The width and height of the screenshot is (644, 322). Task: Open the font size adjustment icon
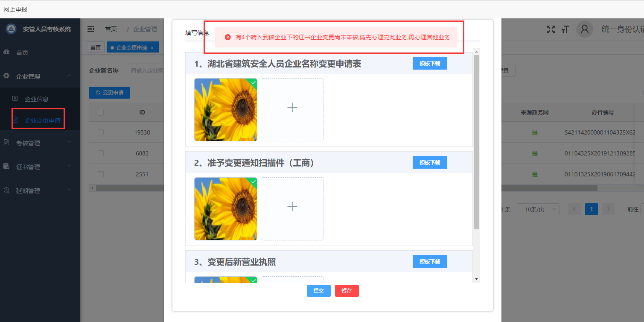(x=565, y=29)
